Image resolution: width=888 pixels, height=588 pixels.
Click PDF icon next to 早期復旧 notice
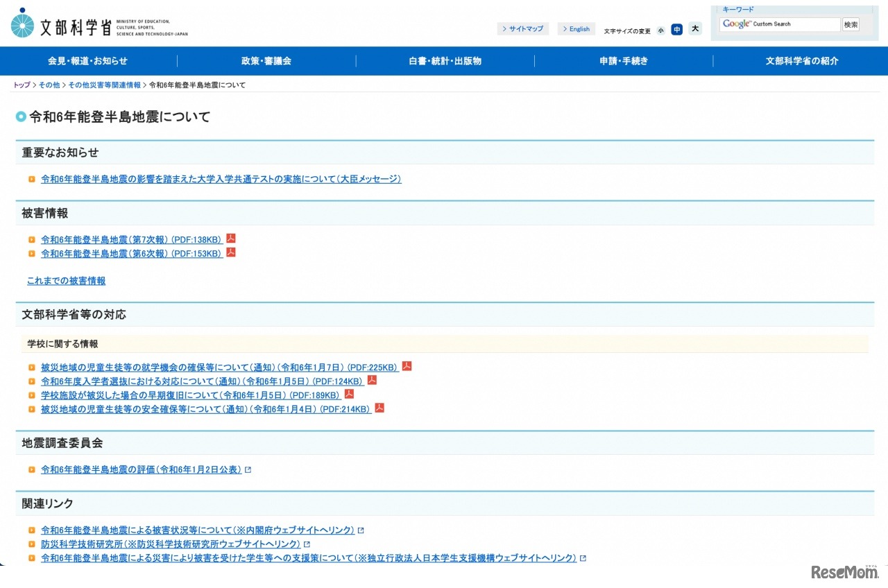(x=349, y=394)
